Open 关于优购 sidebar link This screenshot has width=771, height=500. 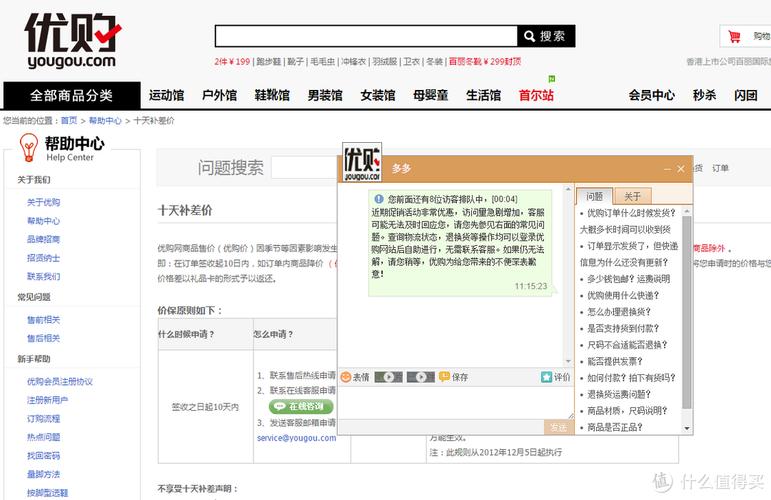[x=44, y=202]
